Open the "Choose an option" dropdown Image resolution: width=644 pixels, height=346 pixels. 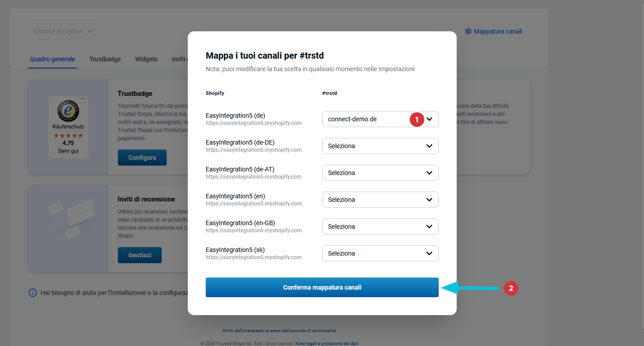(64, 31)
